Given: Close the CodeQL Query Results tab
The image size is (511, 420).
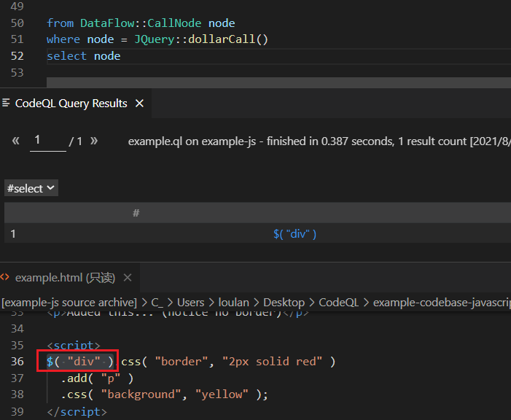Looking at the screenshot, I should click(x=139, y=104).
